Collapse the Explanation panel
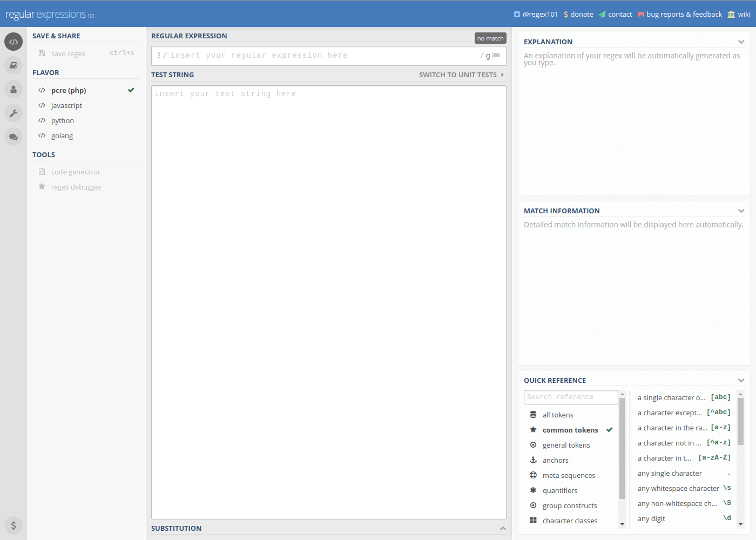Image resolution: width=756 pixels, height=540 pixels. pos(741,42)
